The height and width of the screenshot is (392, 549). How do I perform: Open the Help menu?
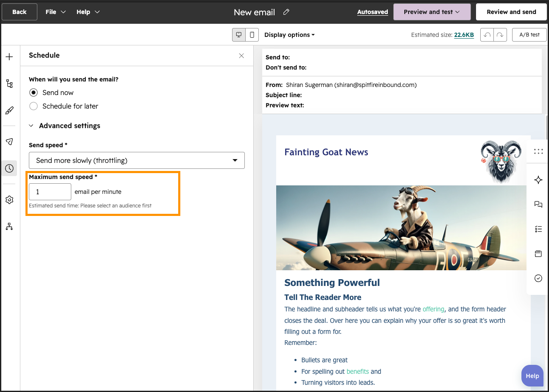click(x=87, y=12)
